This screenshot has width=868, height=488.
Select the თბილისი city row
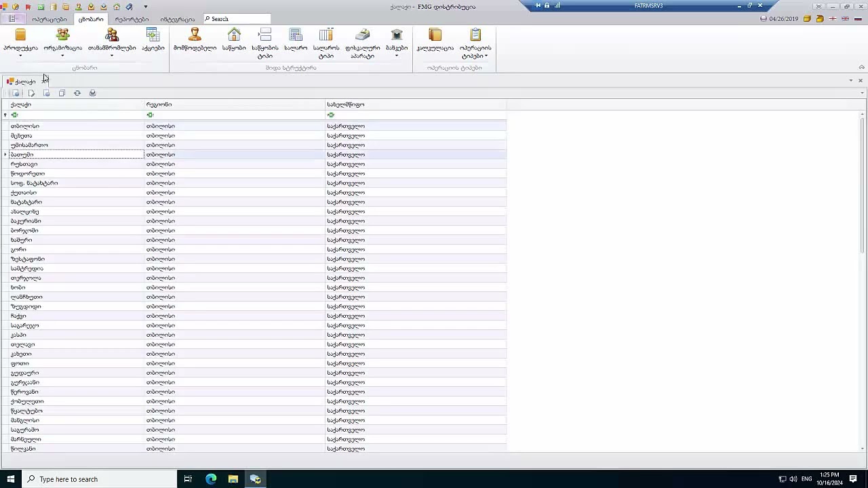257,126
